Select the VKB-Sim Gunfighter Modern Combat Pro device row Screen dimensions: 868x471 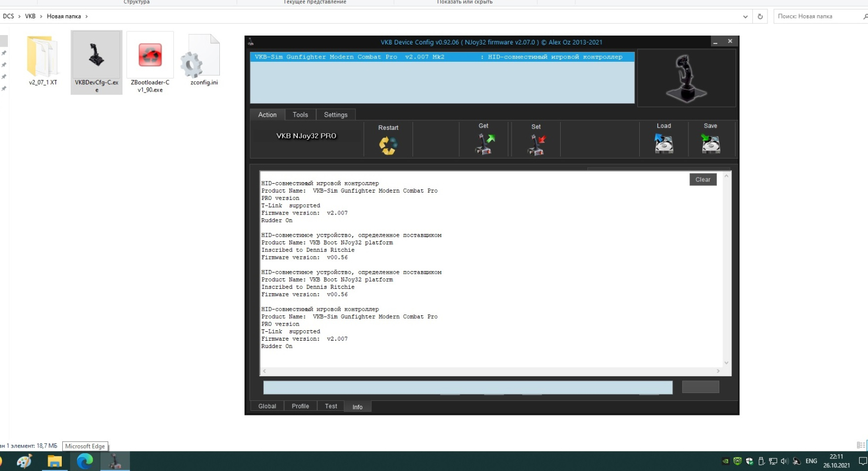coord(442,57)
